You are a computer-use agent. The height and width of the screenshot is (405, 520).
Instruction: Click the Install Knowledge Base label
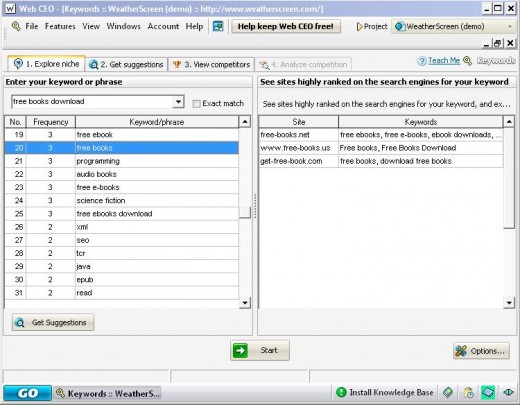pos(391,393)
